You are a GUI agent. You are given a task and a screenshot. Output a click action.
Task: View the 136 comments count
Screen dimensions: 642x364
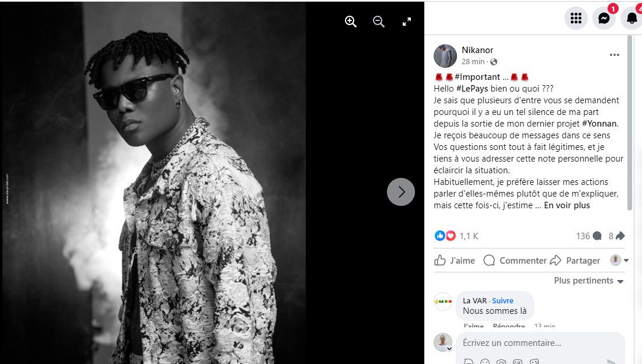click(x=588, y=236)
